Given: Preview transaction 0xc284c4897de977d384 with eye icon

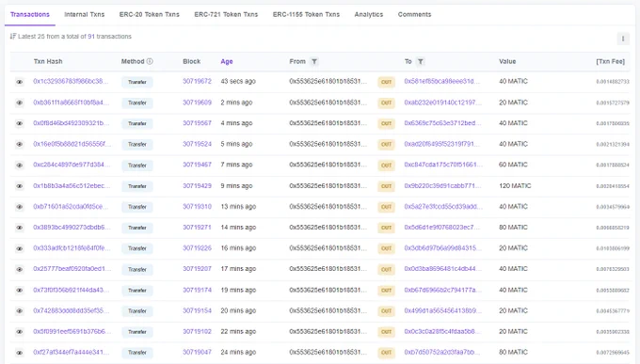Looking at the screenshot, I should pyautogui.click(x=19, y=166).
